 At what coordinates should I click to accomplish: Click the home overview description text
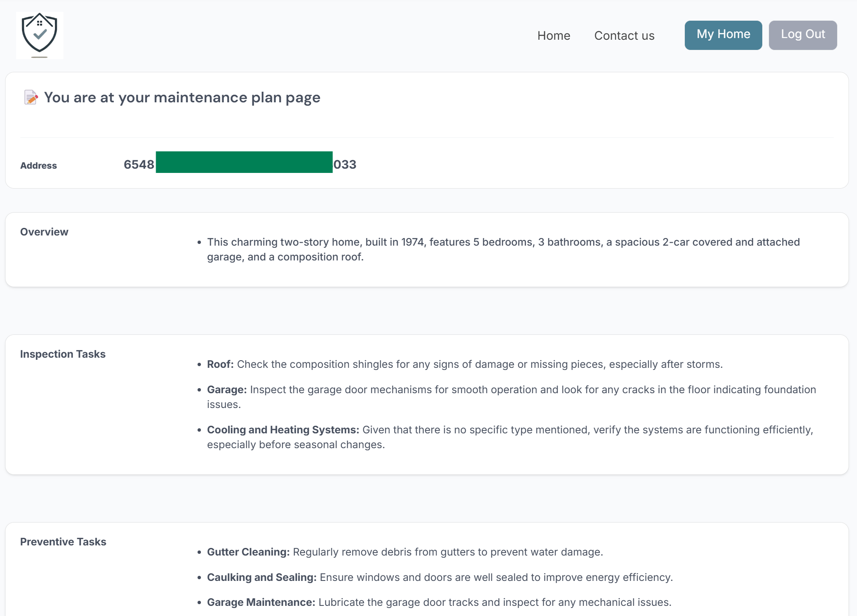click(x=503, y=249)
